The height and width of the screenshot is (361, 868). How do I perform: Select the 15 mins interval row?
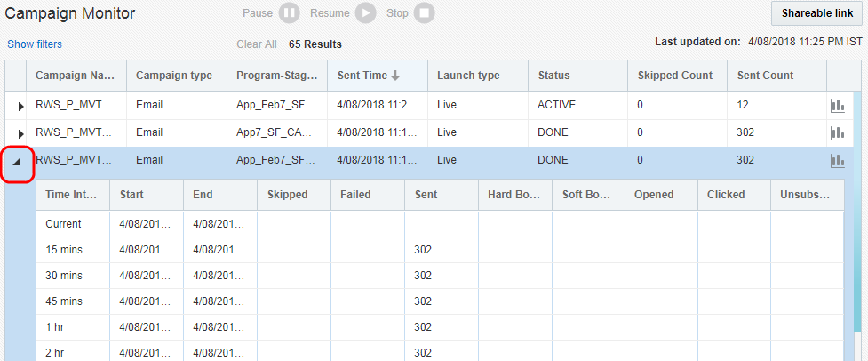[x=440, y=250]
